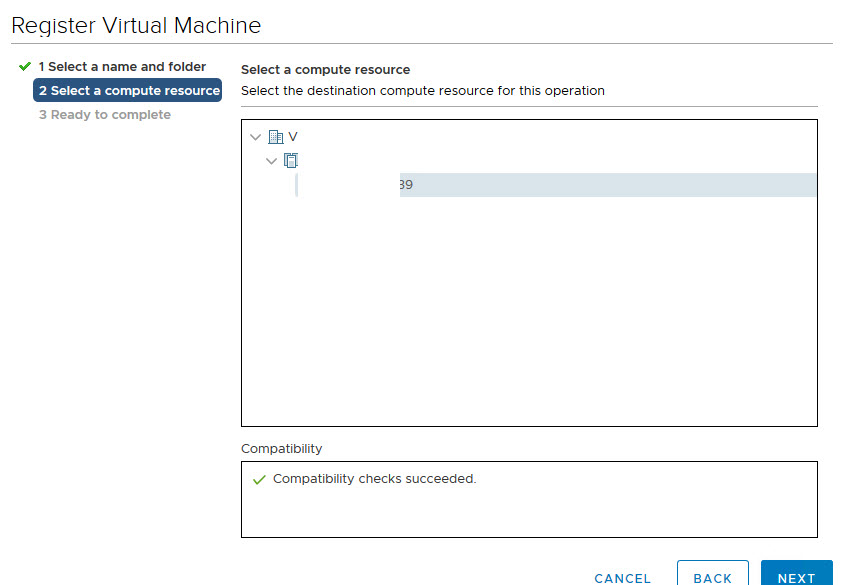Click the datacenter icon in the tree

276,137
